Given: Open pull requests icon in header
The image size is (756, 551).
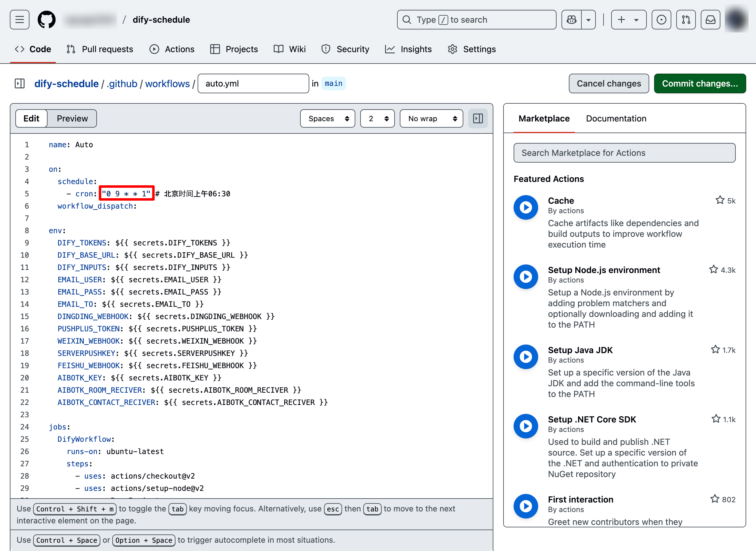Looking at the screenshot, I should coord(686,20).
